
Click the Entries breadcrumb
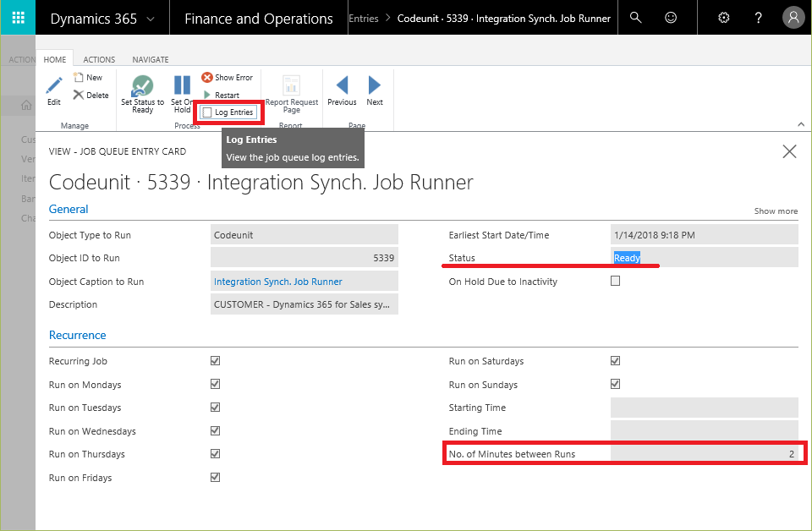pyautogui.click(x=364, y=18)
